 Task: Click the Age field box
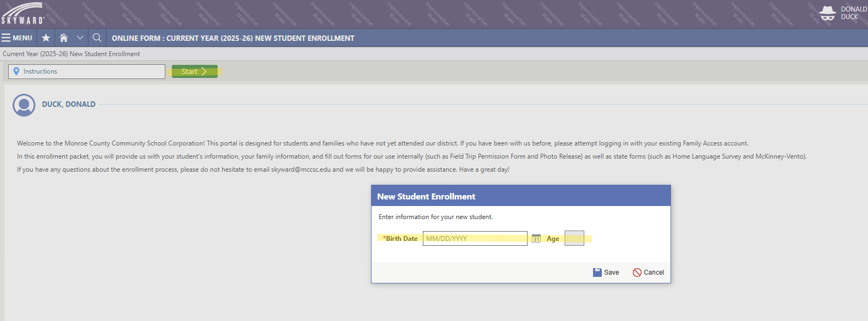point(574,239)
